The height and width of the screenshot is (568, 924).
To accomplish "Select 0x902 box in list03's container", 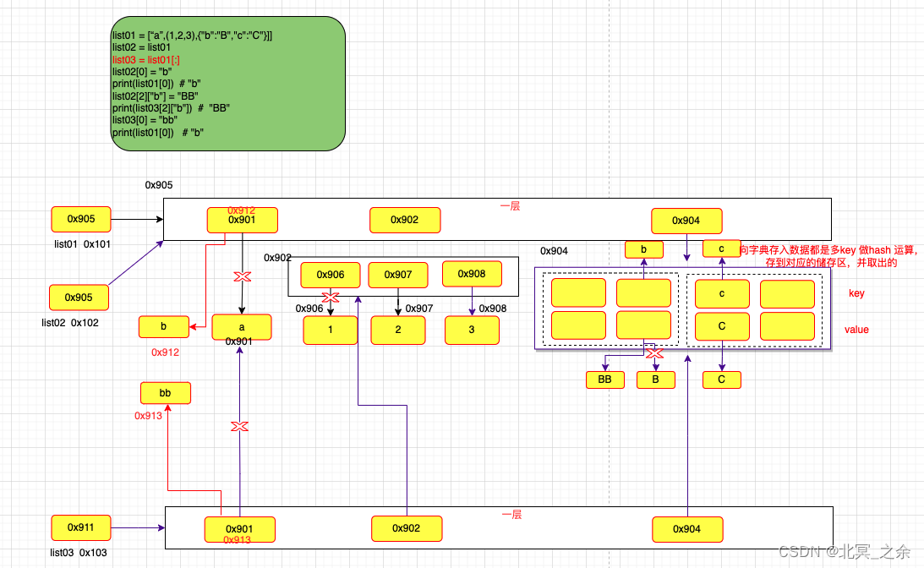I will pos(407,528).
